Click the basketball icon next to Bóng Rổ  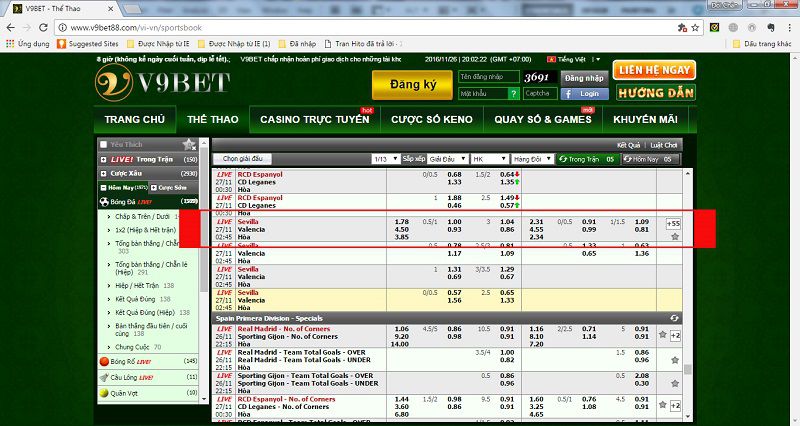point(104,361)
